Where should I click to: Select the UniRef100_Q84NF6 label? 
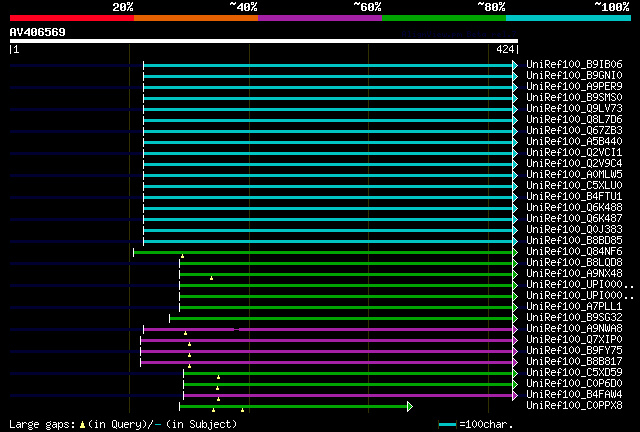click(574, 252)
